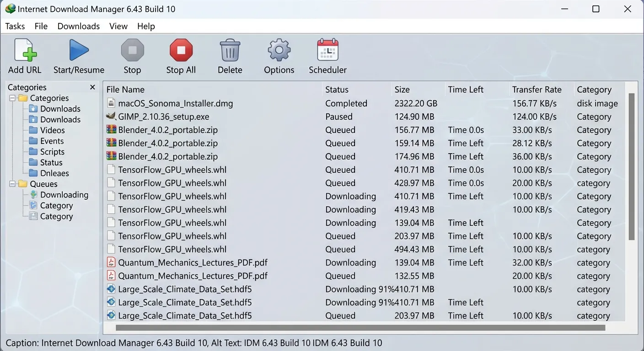Click the disk image category cell

597,103
